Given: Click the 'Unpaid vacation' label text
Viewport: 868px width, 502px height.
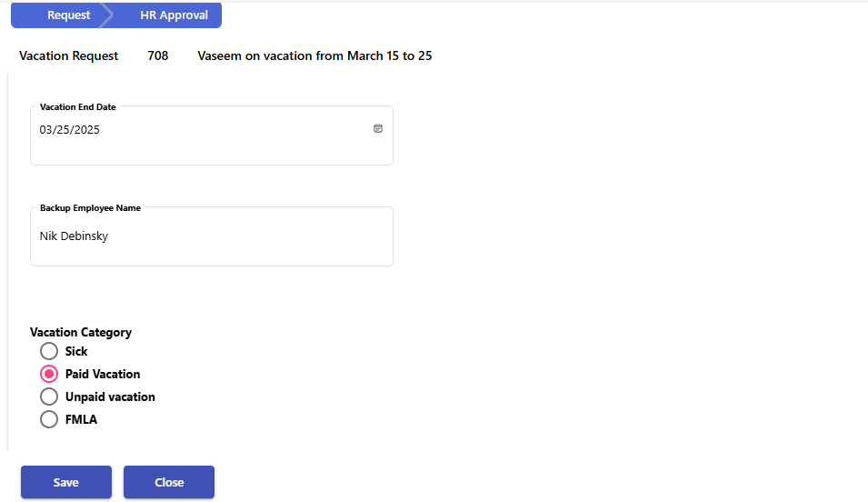Looking at the screenshot, I should 110,397.
